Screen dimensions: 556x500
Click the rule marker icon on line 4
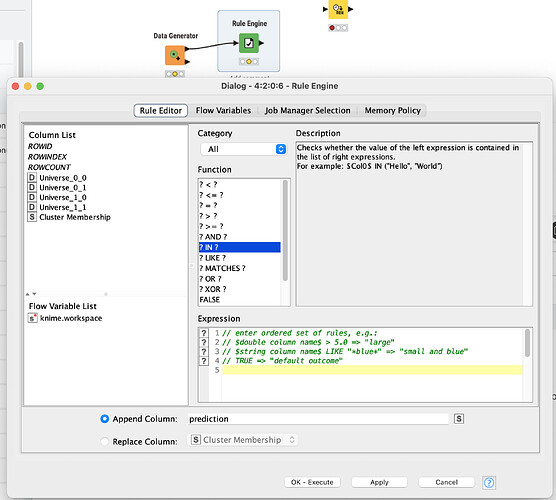click(x=204, y=361)
